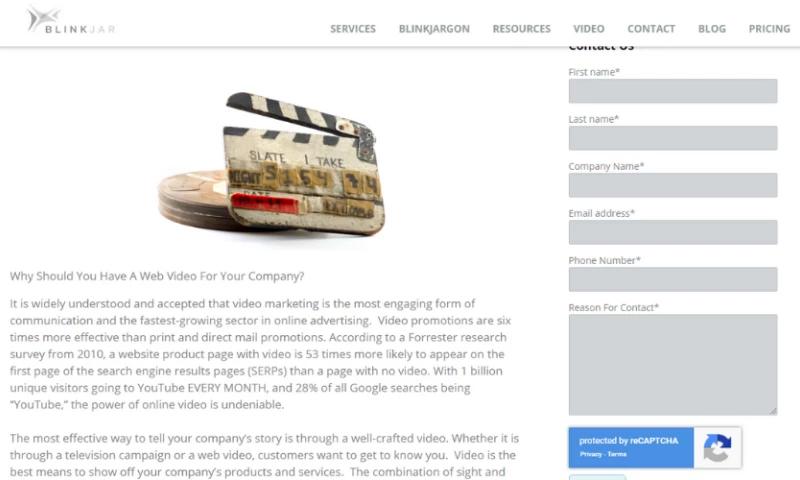Click the textarea resize handle corner

click(773, 411)
